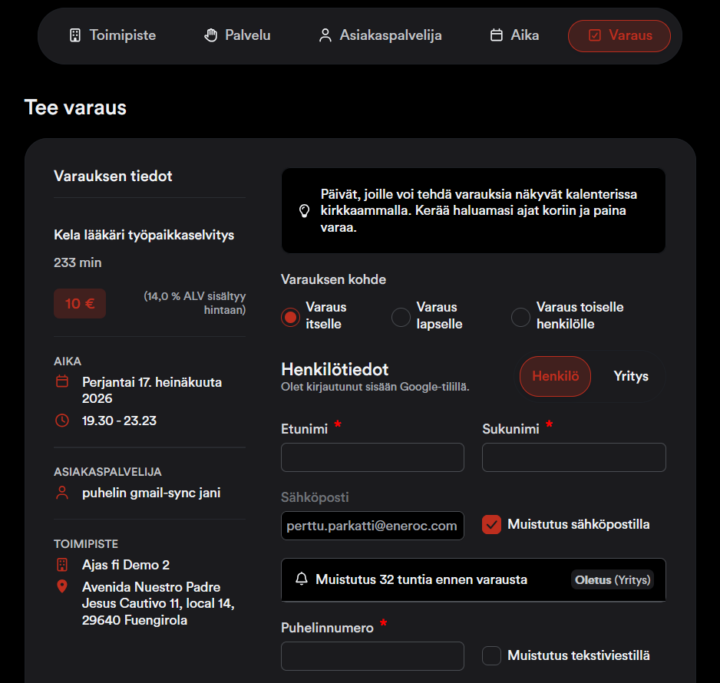720x683 pixels.
Task: Click the clock icon beside 19.30 - 23.23
Action: (x=62, y=420)
